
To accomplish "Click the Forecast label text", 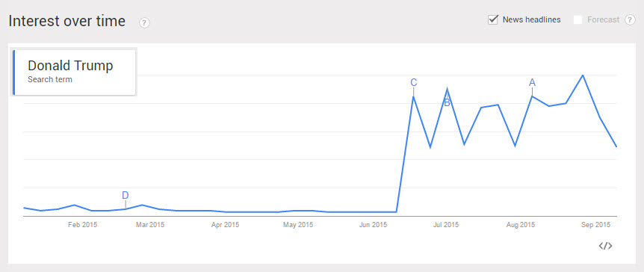I will tap(604, 19).
